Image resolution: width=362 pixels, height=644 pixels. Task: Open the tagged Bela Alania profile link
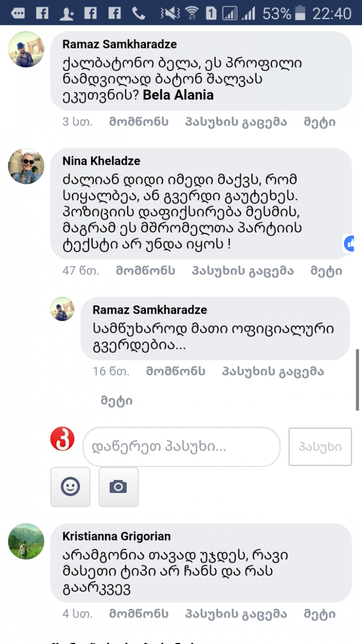click(x=178, y=96)
